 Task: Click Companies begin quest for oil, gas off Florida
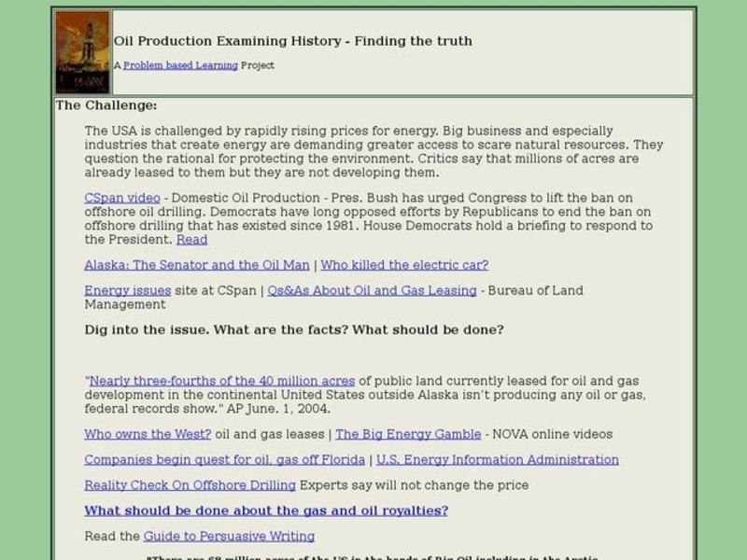[x=223, y=459]
